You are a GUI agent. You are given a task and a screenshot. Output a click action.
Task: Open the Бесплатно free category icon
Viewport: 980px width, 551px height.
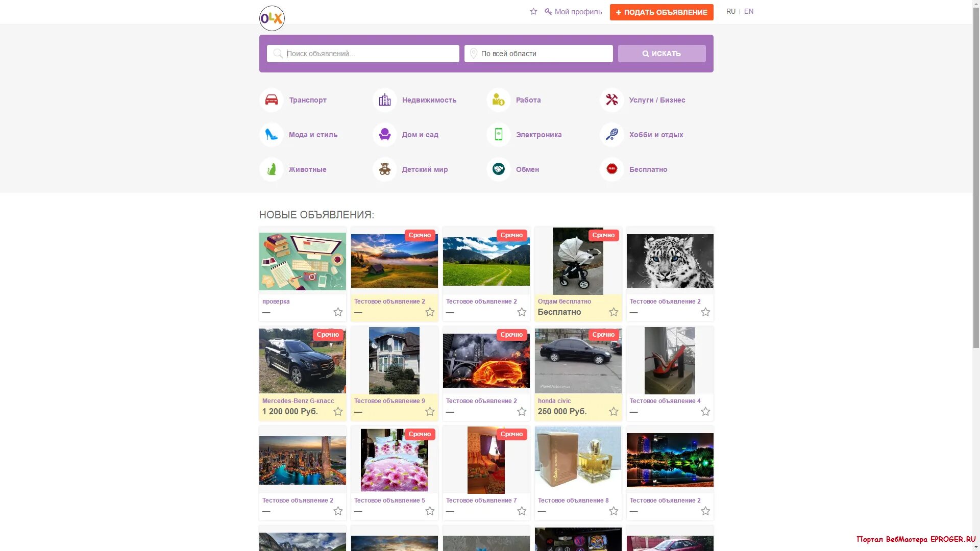click(x=611, y=169)
